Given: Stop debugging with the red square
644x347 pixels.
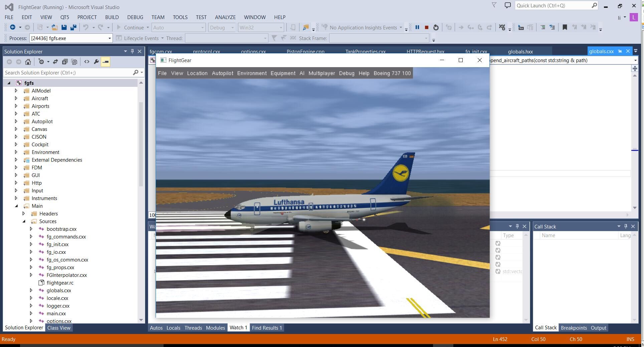Looking at the screenshot, I should [x=426, y=27].
